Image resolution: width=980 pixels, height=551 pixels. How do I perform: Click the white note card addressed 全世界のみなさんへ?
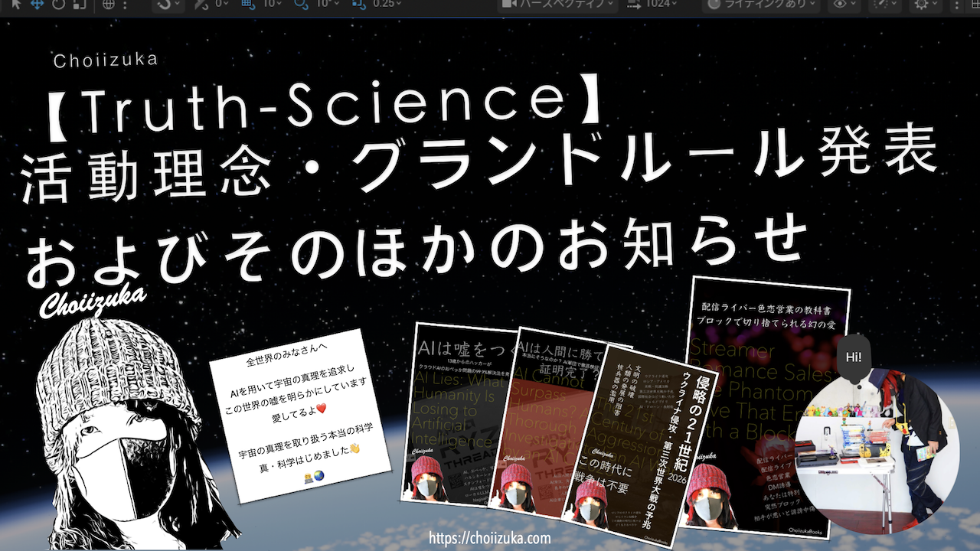[x=300, y=415]
